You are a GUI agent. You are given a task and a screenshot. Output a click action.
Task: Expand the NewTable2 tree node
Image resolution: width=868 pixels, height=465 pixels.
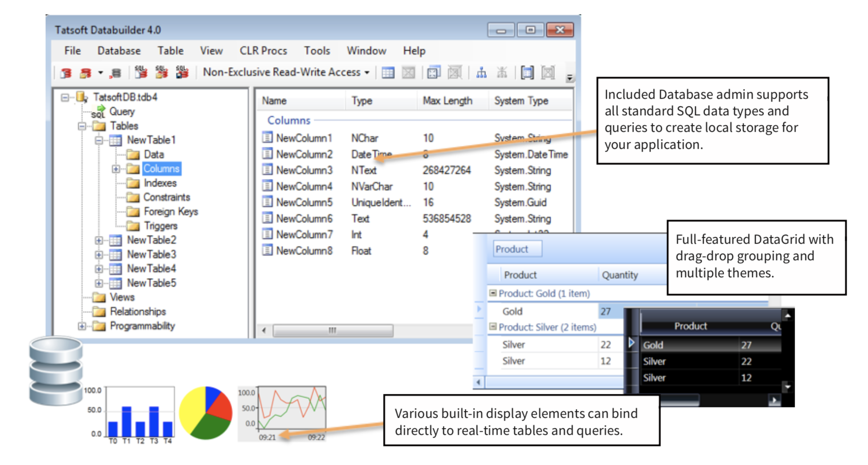coord(99,240)
